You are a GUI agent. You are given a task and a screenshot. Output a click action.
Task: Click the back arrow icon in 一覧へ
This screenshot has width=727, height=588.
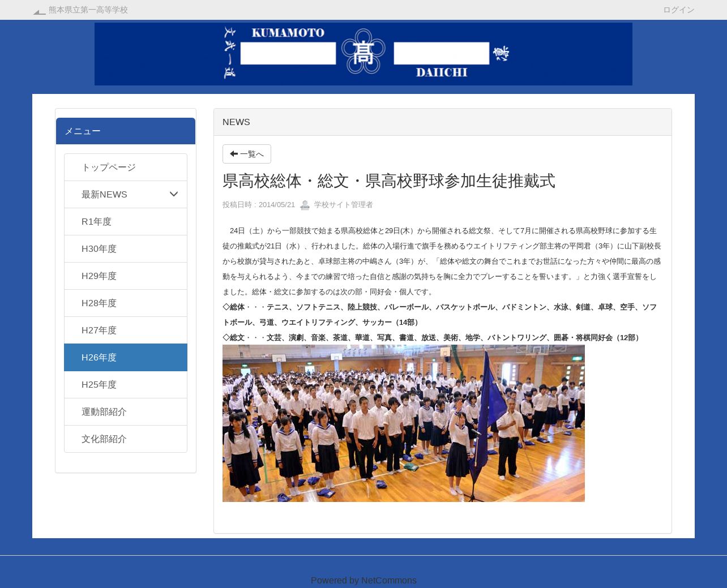pyautogui.click(x=234, y=154)
